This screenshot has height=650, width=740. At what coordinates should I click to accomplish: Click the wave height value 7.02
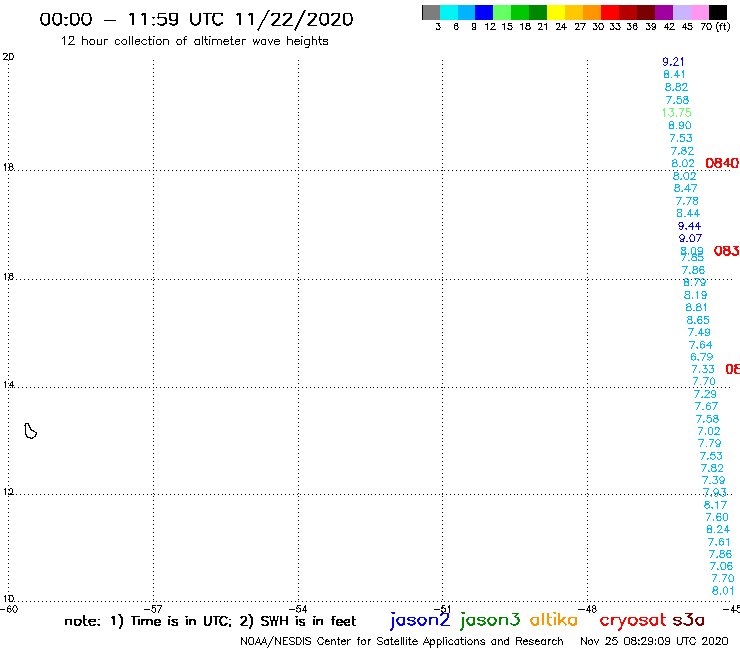pos(709,431)
